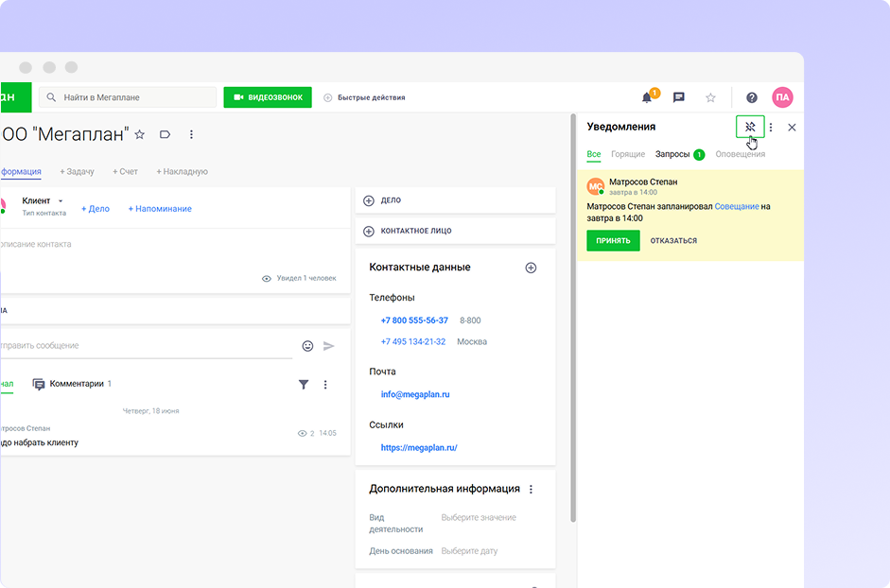Click the Отправить сообщение message field

click(147, 346)
